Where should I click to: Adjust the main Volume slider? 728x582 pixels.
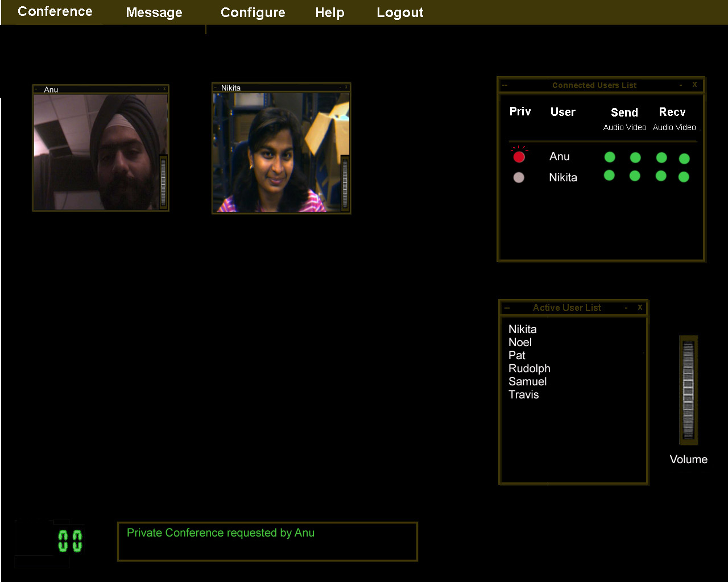(x=688, y=390)
